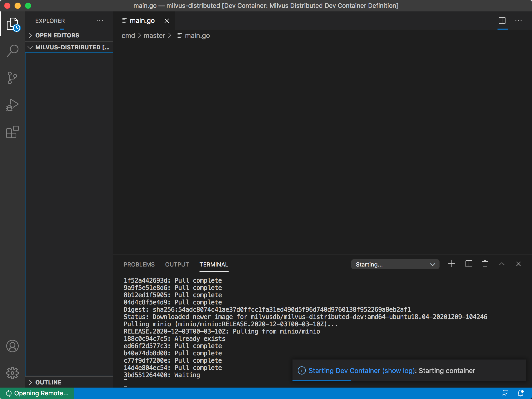Viewport: 532px width, 399px height.
Task: Switch to the PROBLEMS tab
Action: pos(139,264)
